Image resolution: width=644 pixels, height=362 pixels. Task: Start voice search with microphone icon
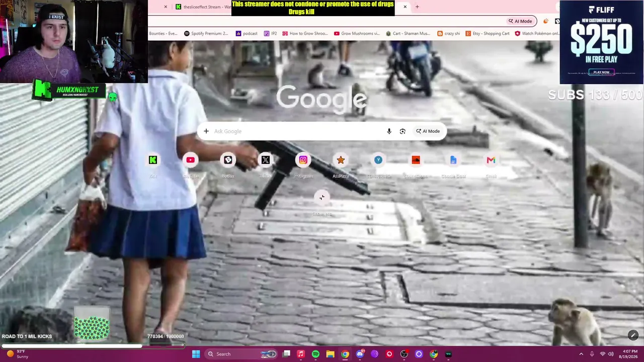pyautogui.click(x=389, y=131)
